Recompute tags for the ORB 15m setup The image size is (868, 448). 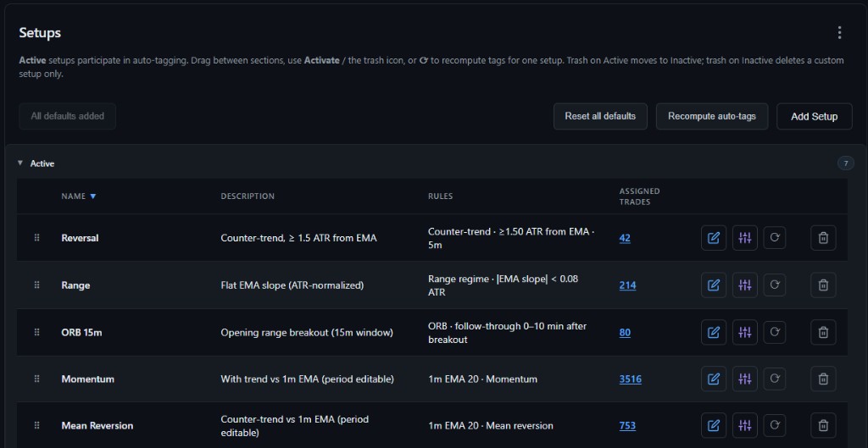click(775, 332)
